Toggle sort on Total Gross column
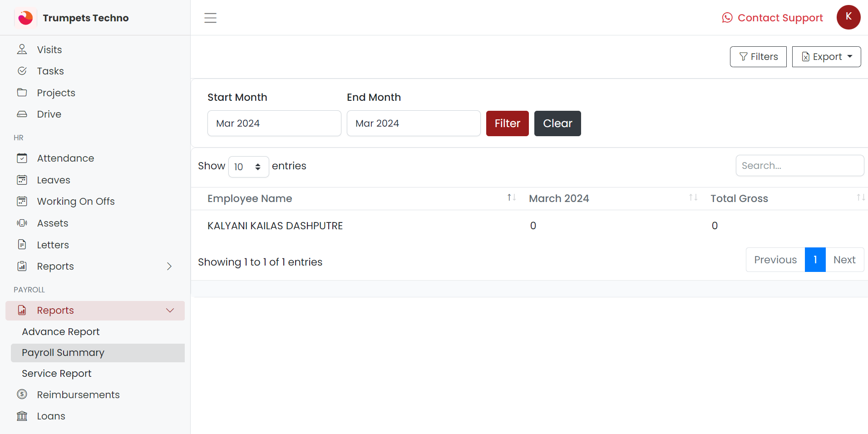The width and height of the screenshot is (868, 434). [860, 197]
